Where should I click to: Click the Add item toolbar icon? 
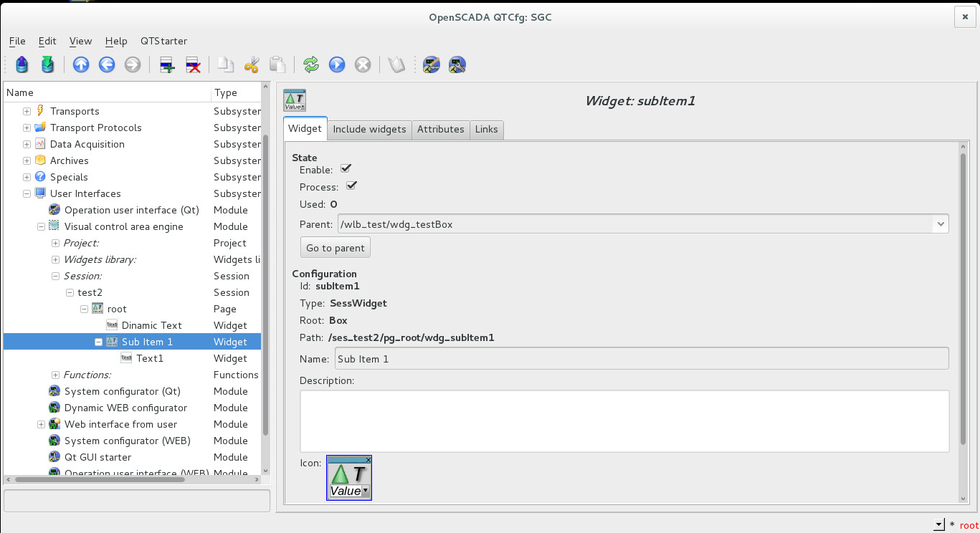[x=167, y=65]
